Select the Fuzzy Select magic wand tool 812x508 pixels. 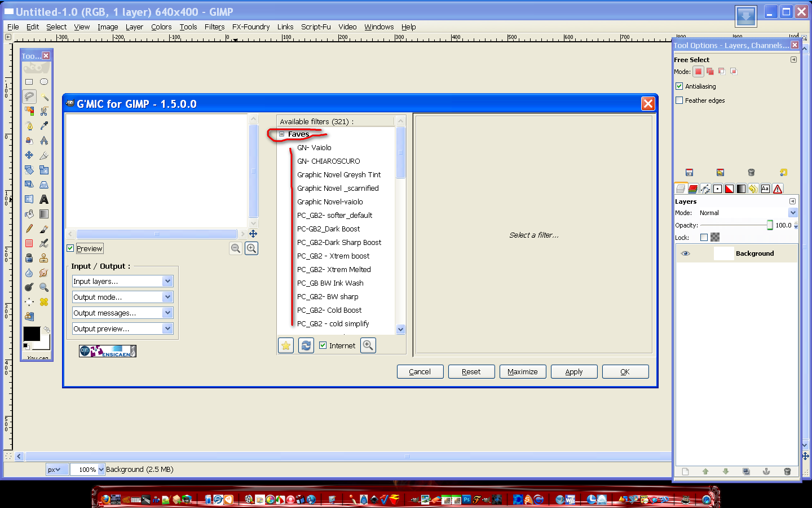[44, 97]
